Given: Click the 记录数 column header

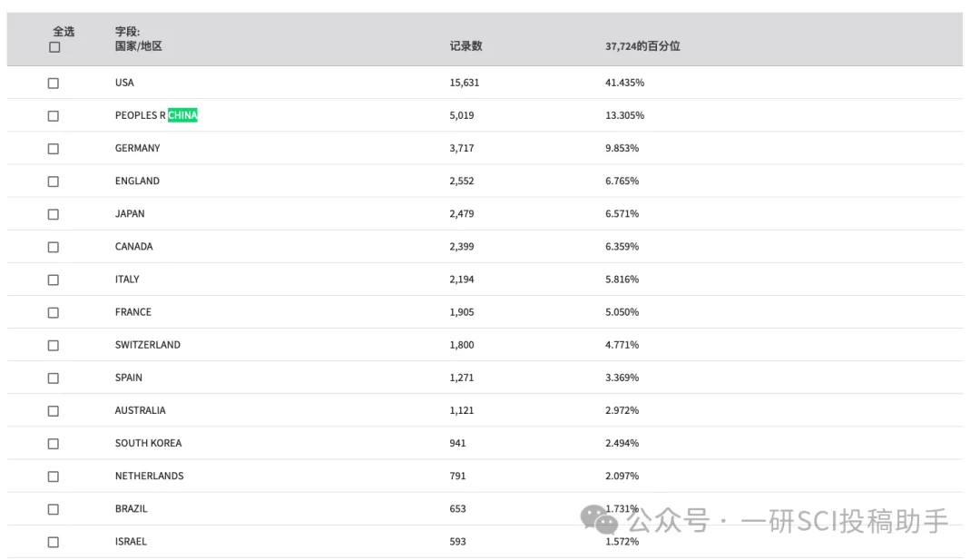Looking at the screenshot, I should point(465,46).
